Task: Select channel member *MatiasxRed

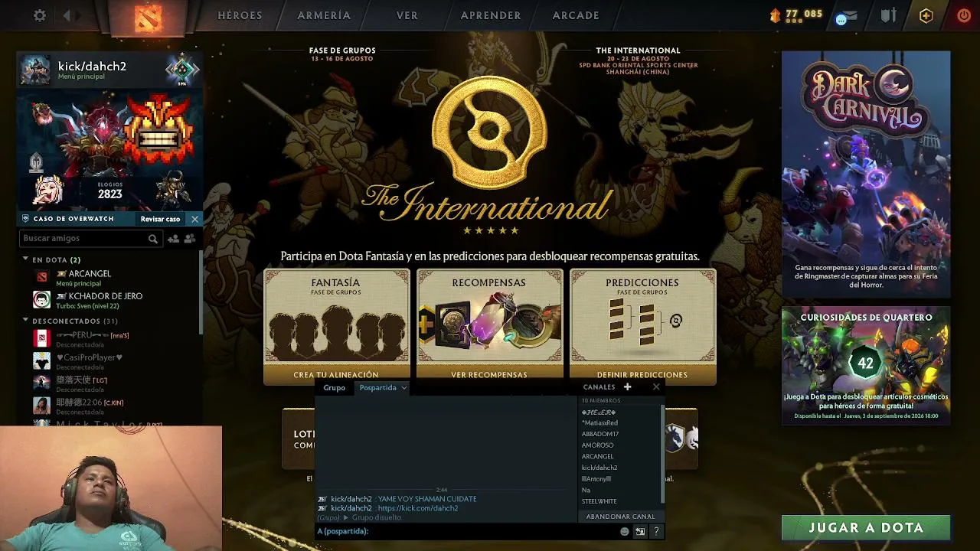Action: tap(599, 422)
